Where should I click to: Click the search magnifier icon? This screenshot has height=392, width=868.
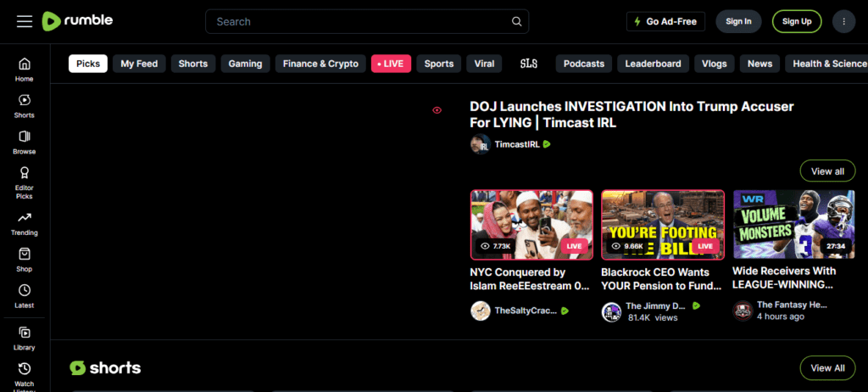[x=516, y=21]
